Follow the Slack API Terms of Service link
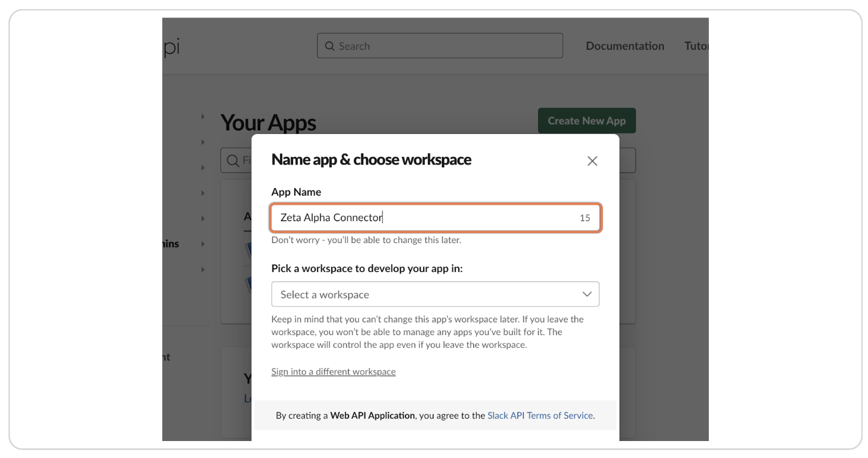This screenshot has width=868, height=458. (540, 415)
